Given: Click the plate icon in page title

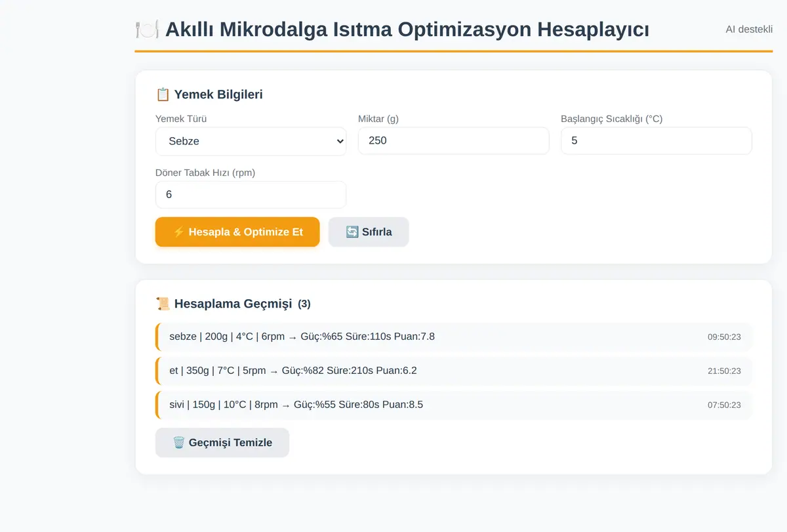Looking at the screenshot, I should (x=148, y=30).
